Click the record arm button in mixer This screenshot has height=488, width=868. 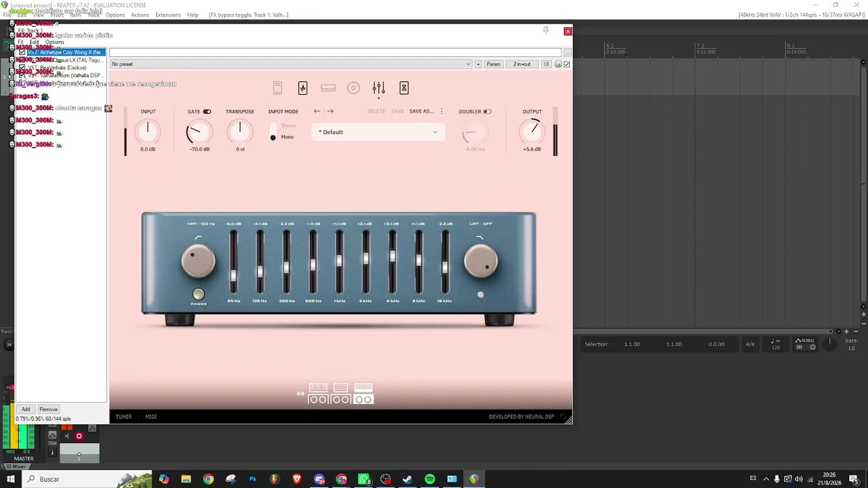tap(79, 436)
